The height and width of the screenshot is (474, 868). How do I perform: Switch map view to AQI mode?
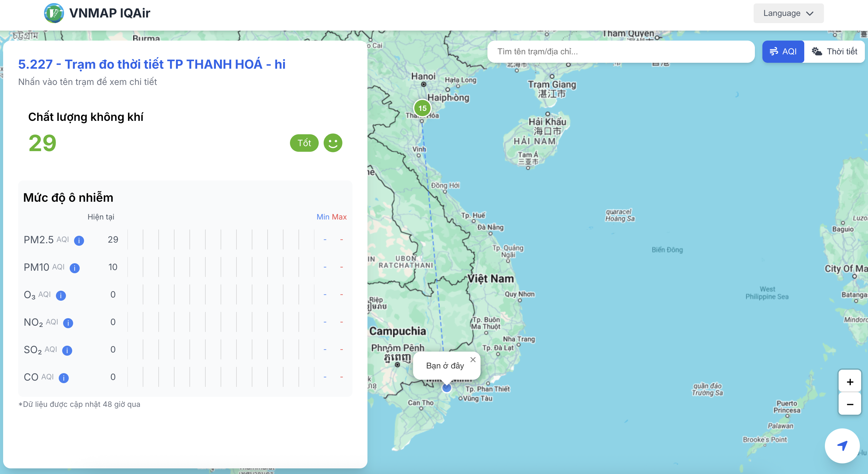pyautogui.click(x=783, y=51)
